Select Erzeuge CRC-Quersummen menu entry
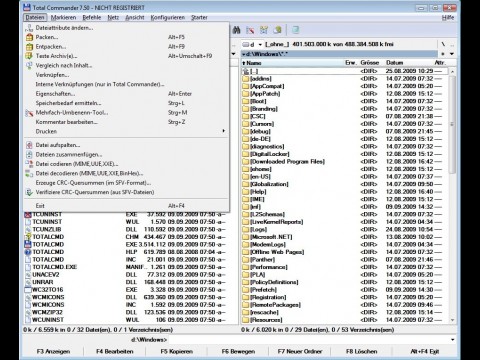Image resolution: width=480 pixels, height=360 pixels. point(127,183)
